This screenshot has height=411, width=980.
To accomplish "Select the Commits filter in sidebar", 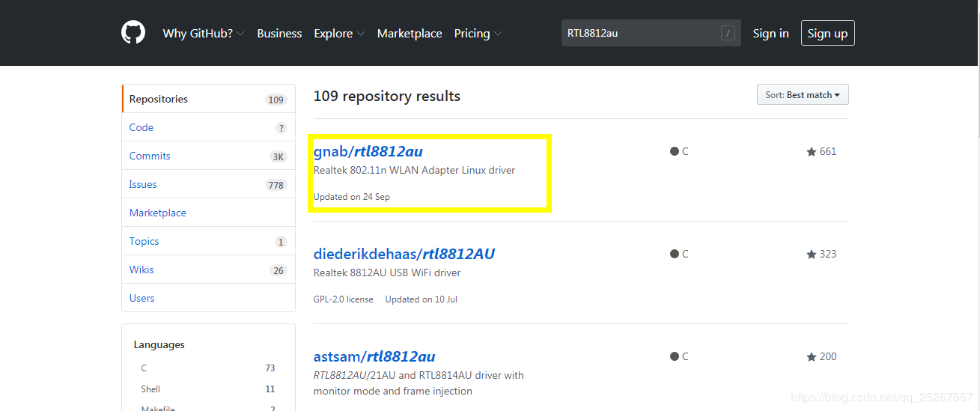I will tap(208, 156).
